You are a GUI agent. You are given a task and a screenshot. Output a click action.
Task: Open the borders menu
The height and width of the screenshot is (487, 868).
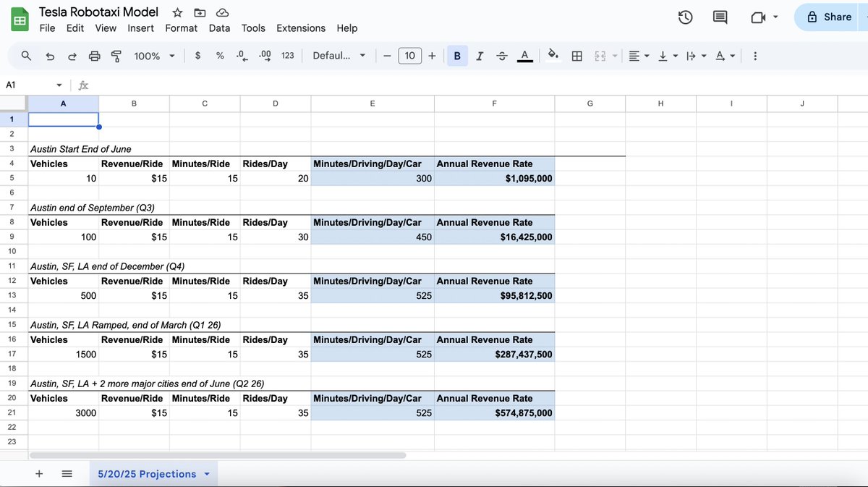click(577, 56)
